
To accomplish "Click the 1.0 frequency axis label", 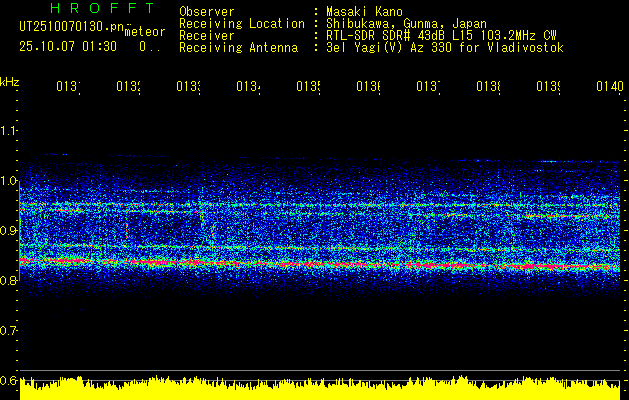I will coord(9,181).
